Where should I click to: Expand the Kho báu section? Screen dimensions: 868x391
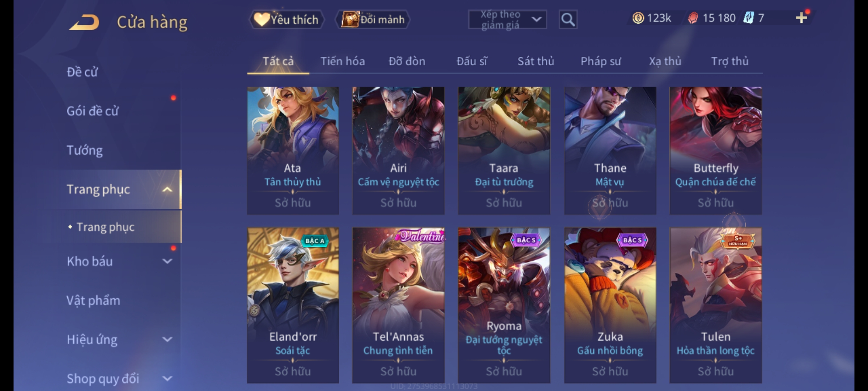tap(167, 261)
